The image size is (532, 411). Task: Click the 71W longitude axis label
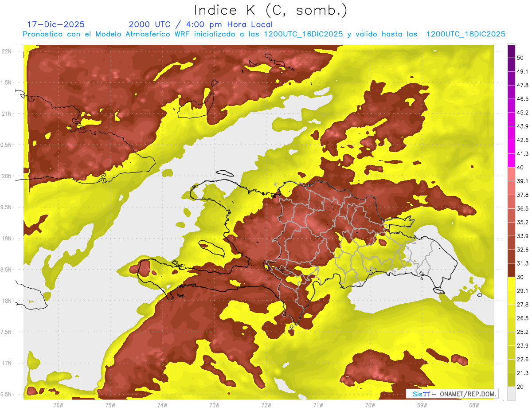point(318,405)
